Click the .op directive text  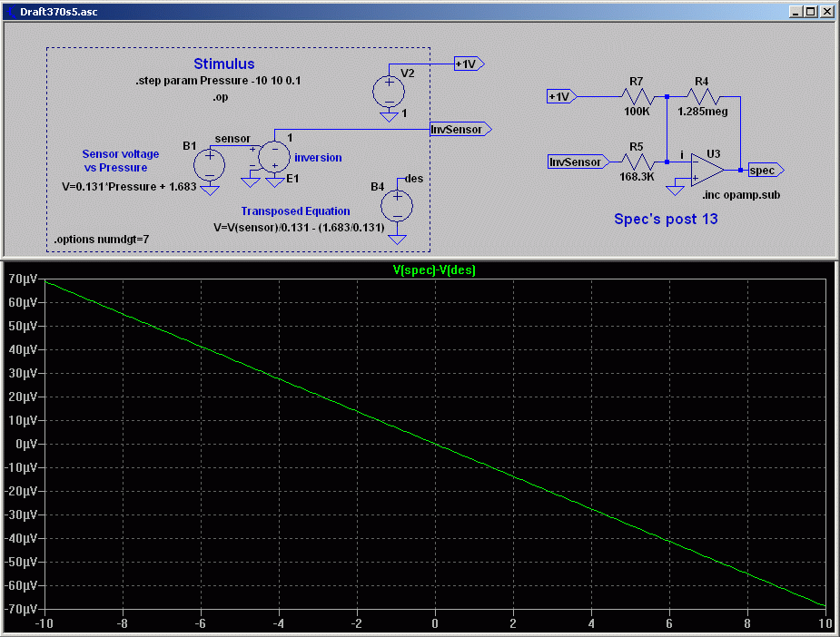coord(220,97)
